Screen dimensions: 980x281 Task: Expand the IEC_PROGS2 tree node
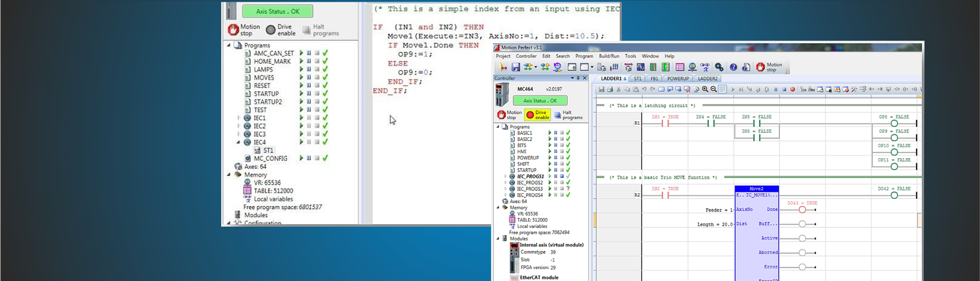point(505,183)
